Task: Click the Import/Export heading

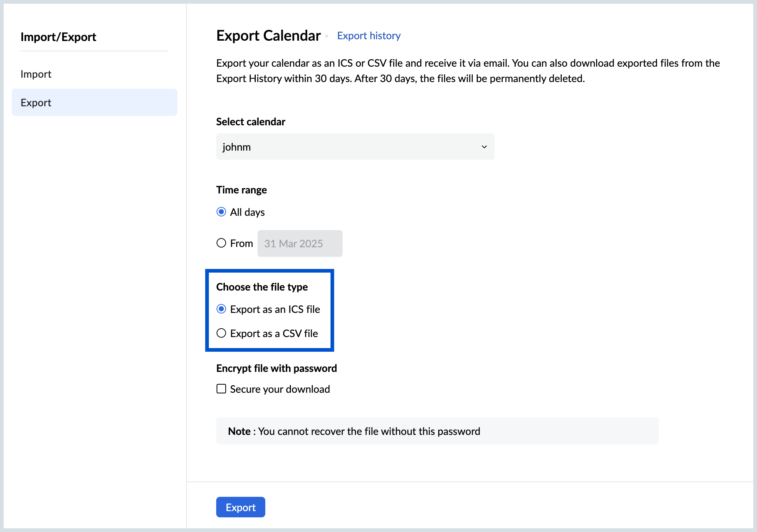Action: click(x=58, y=37)
